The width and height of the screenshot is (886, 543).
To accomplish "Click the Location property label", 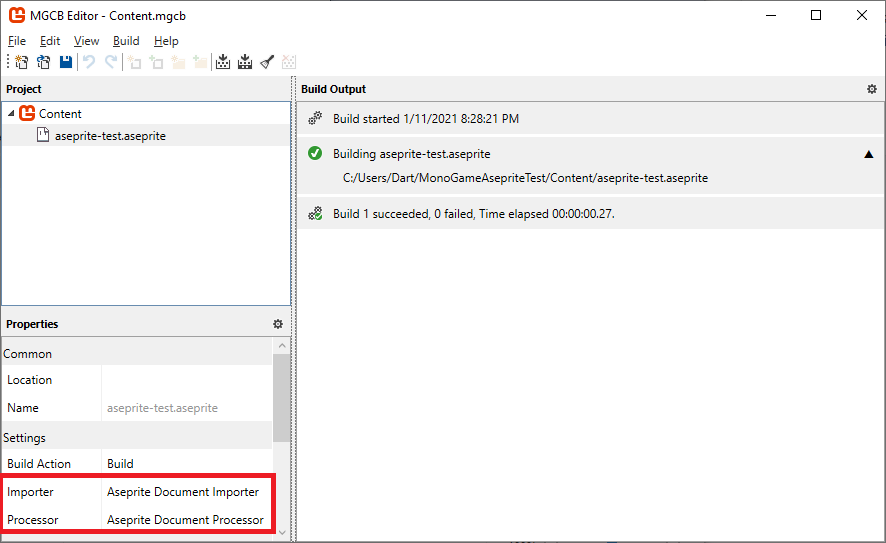I will coord(29,380).
